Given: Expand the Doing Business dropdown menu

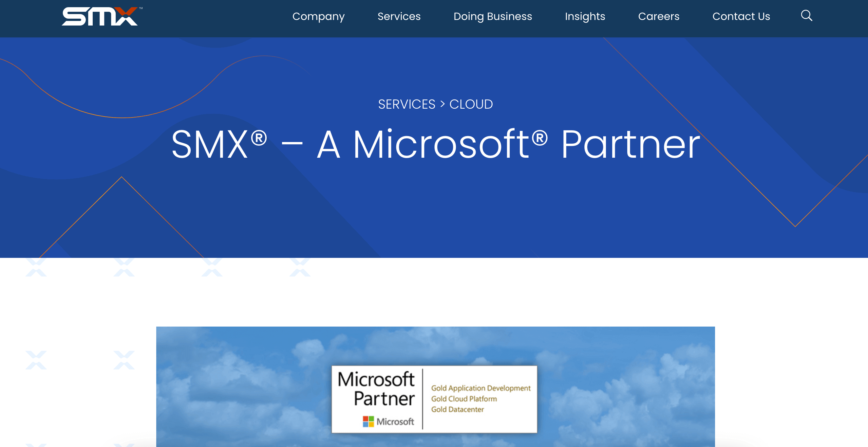Looking at the screenshot, I should (493, 16).
